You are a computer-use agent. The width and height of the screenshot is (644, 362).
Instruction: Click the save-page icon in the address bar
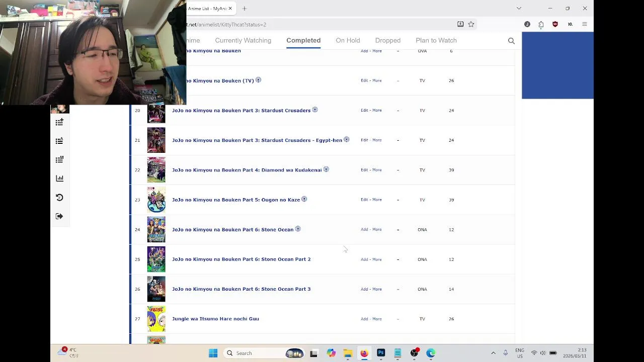click(460, 24)
